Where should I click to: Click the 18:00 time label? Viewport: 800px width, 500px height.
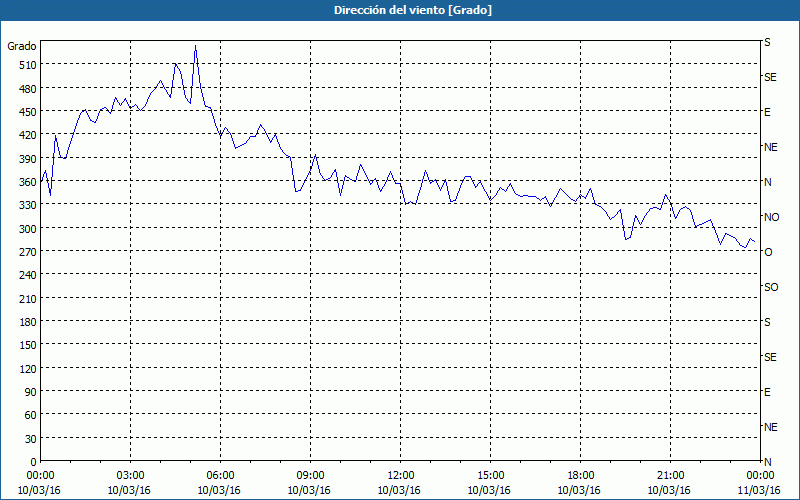point(580,476)
